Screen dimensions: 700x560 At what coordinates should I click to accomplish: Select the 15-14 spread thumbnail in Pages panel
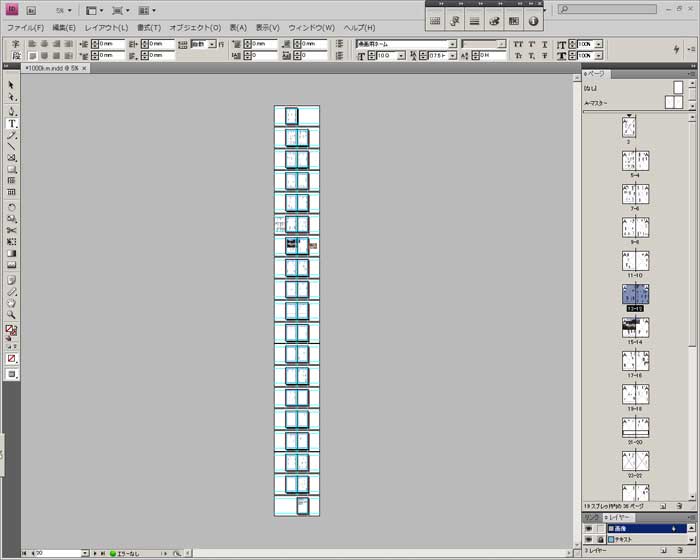coord(635,326)
